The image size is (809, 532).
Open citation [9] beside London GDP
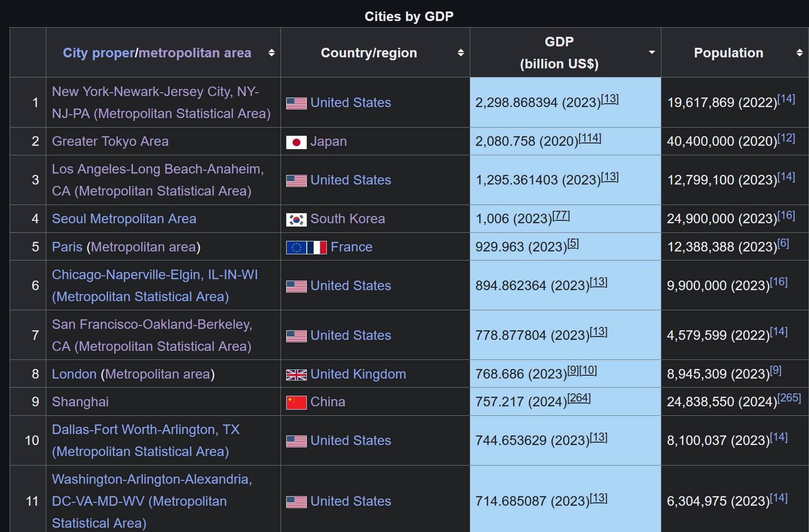click(x=573, y=370)
